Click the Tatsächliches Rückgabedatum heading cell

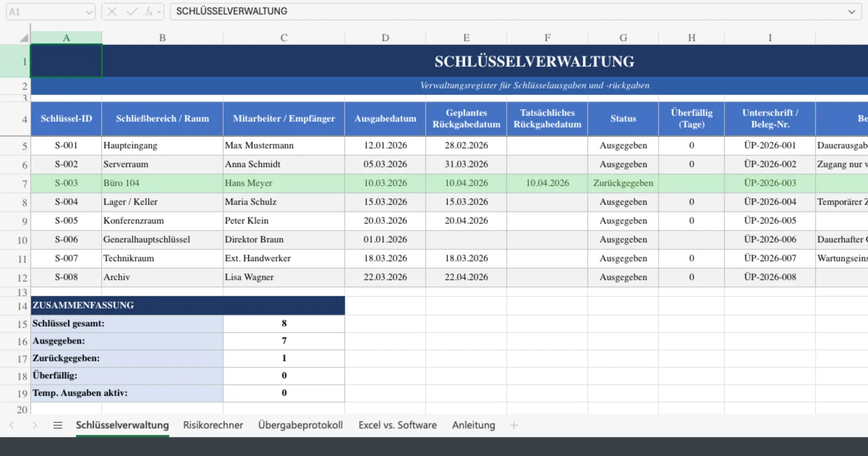(547, 118)
